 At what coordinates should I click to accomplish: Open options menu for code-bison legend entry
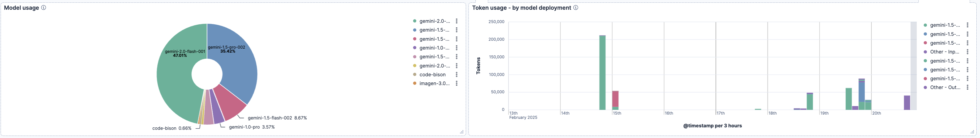pos(457,75)
